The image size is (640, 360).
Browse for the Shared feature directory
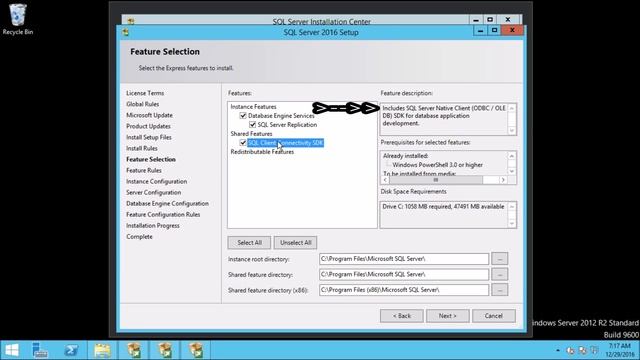click(500, 274)
